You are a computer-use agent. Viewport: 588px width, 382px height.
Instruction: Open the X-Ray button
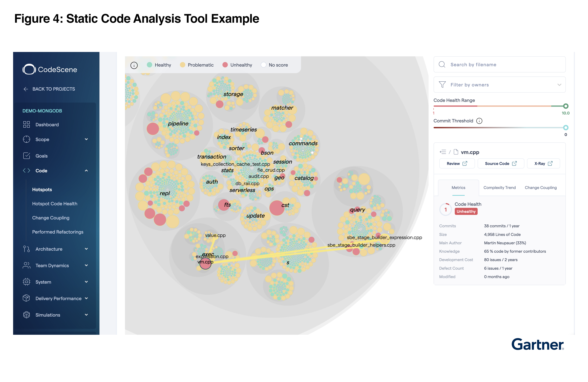(x=543, y=164)
